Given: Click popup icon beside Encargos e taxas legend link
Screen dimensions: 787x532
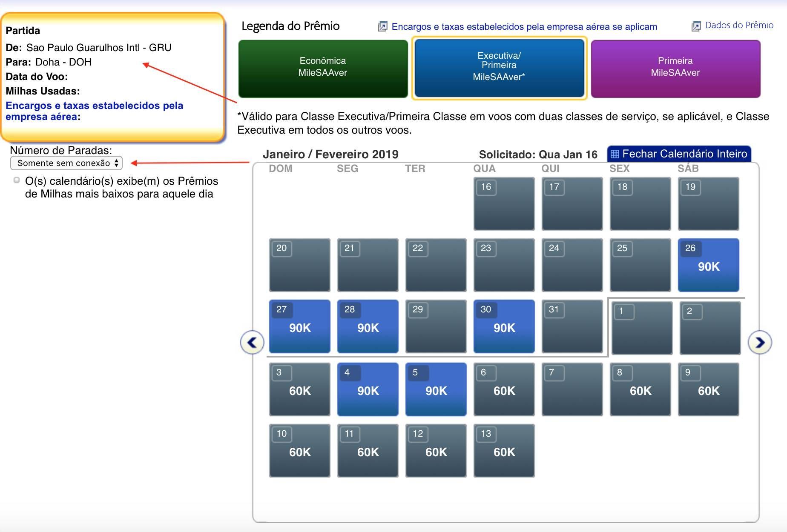Looking at the screenshot, I should (x=382, y=26).
